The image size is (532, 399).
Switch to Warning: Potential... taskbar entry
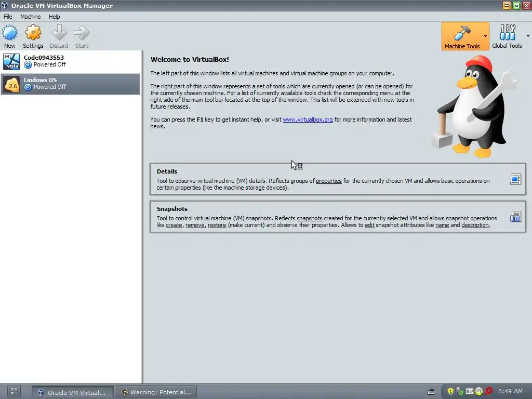click(x=156, y=392)
